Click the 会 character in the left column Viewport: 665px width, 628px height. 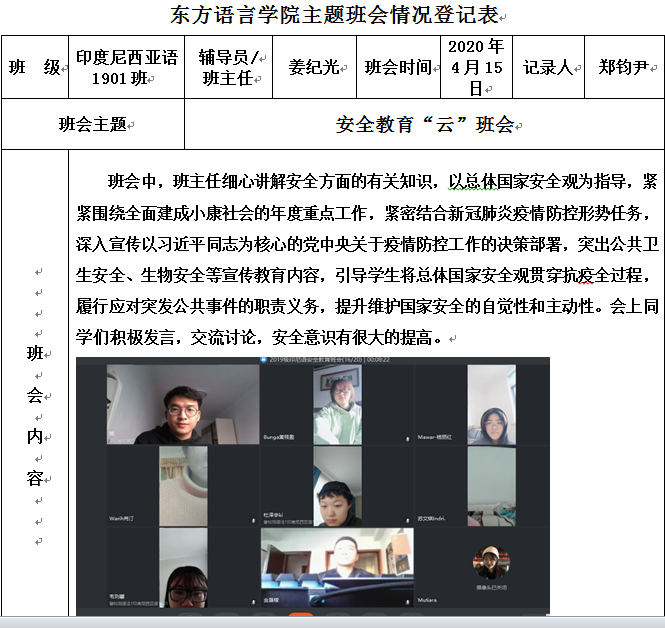point(35,395)
